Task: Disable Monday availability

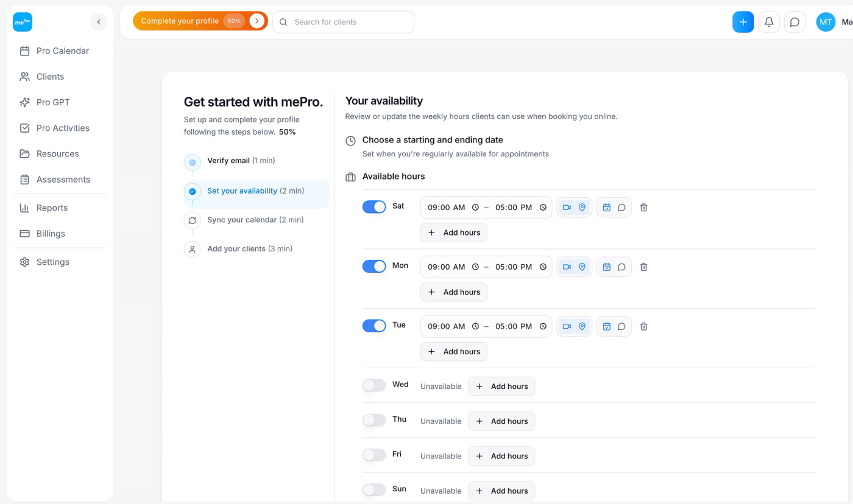Action: tap(374, 267)
